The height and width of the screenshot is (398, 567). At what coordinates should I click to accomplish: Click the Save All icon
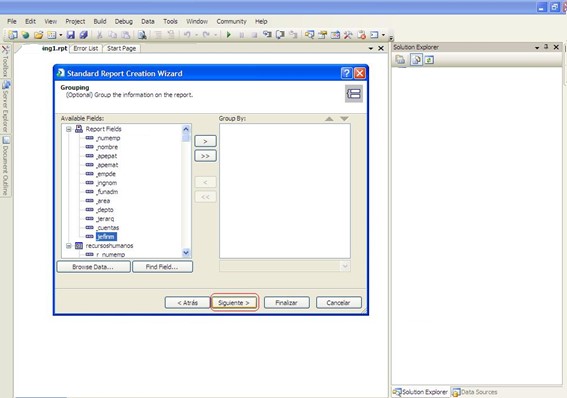pyautogui.click(x=84, y=35)
